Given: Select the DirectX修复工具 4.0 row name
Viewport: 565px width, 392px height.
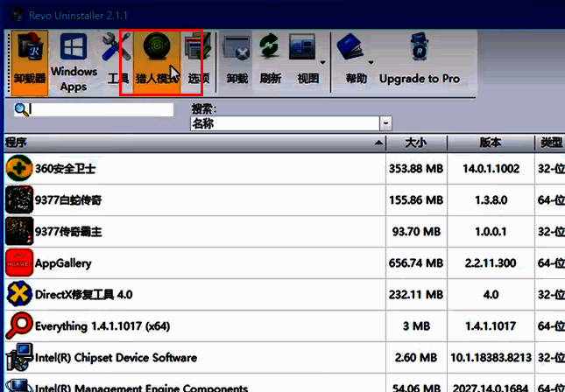Looking at the screenshot, I should click(83, 295).
